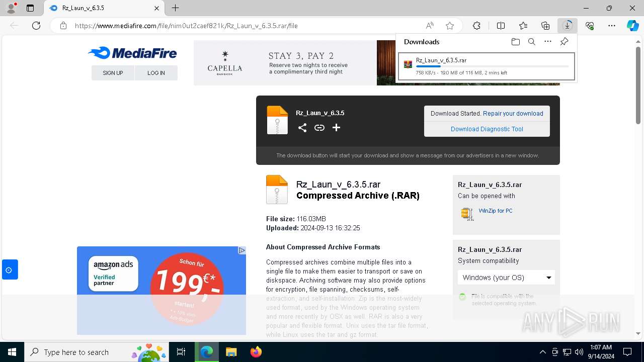The height and width of the screenshot is (362, 644).
Task: Open a new tab with the plus button
Action: [x=175, y=8]
